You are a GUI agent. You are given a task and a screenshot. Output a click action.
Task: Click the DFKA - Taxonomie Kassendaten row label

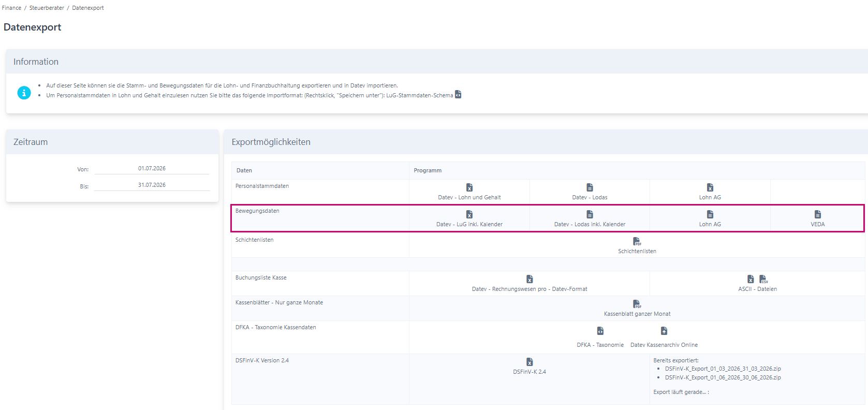click(x=275, y=327)
